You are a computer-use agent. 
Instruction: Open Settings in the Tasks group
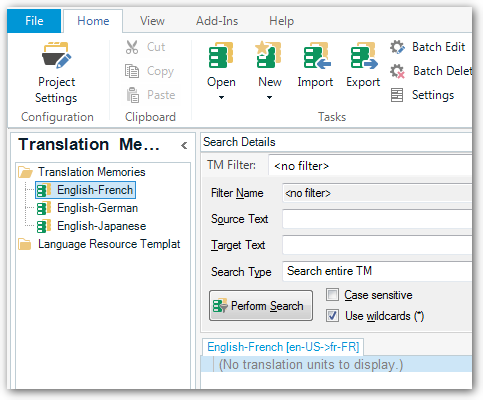click(x=422, y=95)
